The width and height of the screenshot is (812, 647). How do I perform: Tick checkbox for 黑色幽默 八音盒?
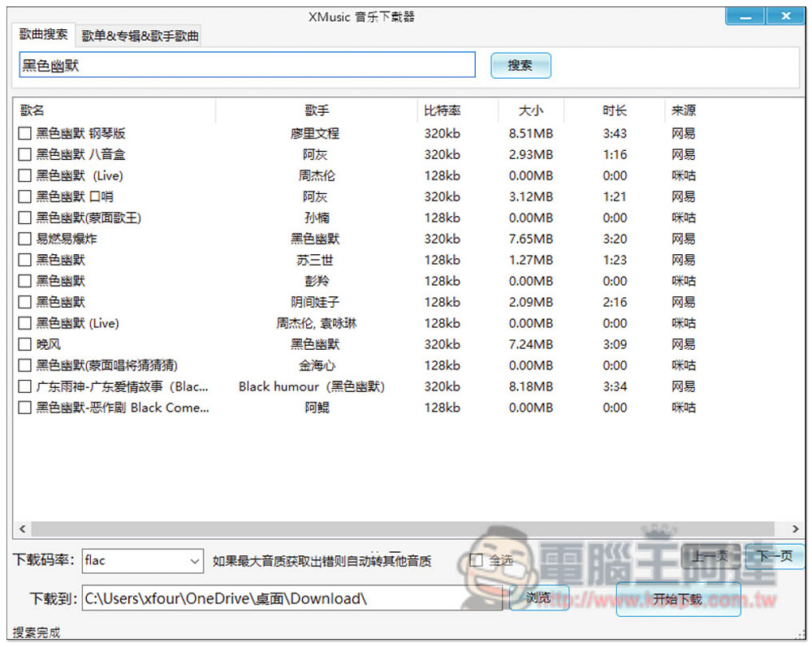pyautogui.click(x=25, y=154)
